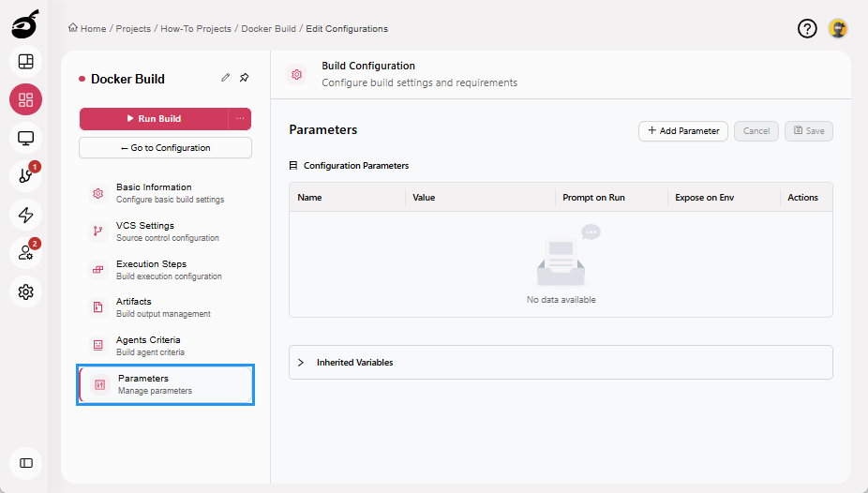
Task: Click the Agents Criteria icon
Action: coord(98,345)
